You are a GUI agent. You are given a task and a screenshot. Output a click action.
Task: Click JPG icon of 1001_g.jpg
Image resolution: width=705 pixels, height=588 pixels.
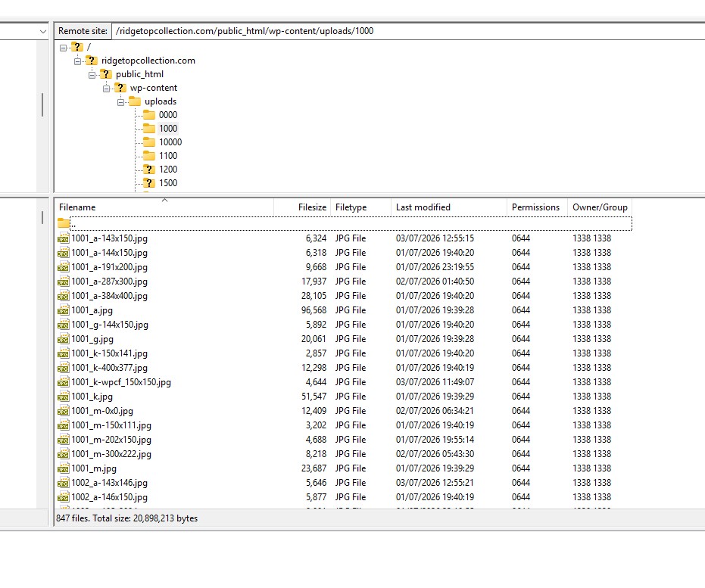click(64, 339)
